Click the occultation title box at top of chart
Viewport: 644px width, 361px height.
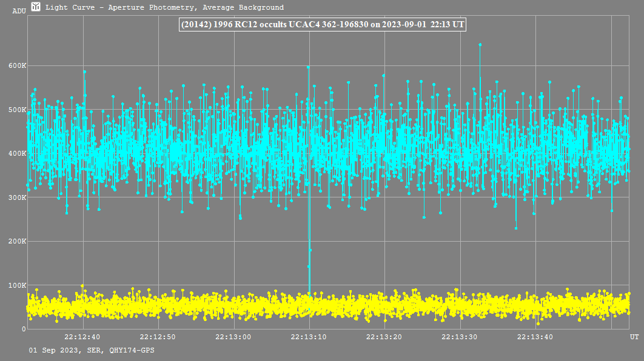322,24
